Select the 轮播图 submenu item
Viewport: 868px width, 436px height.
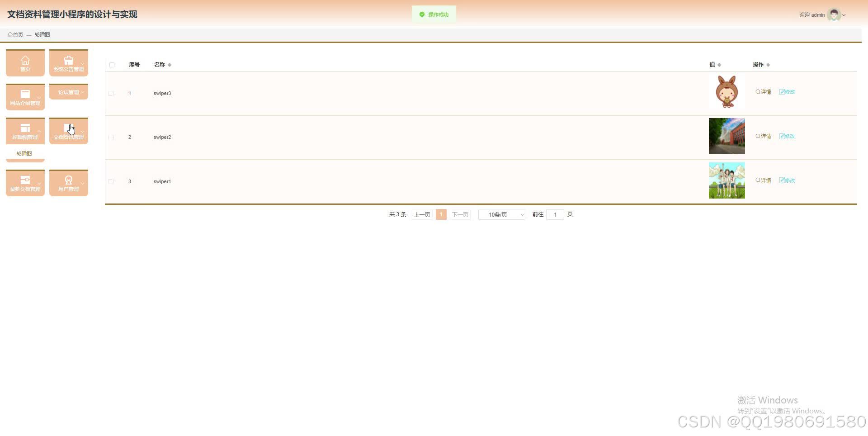24,153
